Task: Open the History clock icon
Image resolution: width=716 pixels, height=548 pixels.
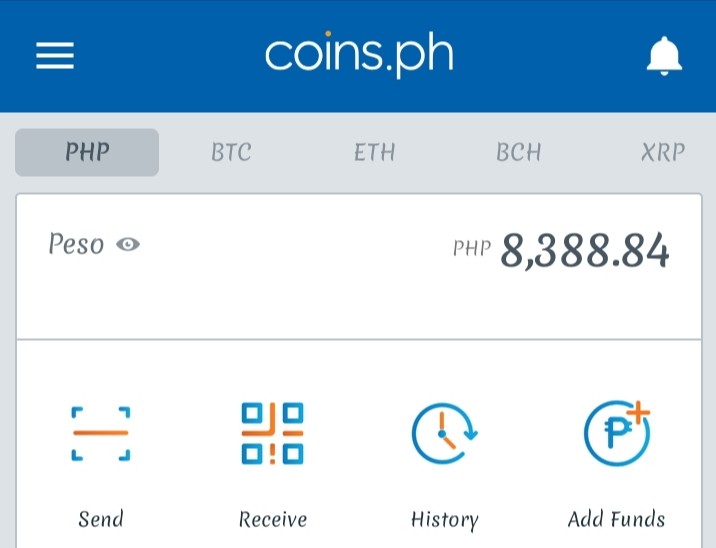Action: [x=444, y=433]
